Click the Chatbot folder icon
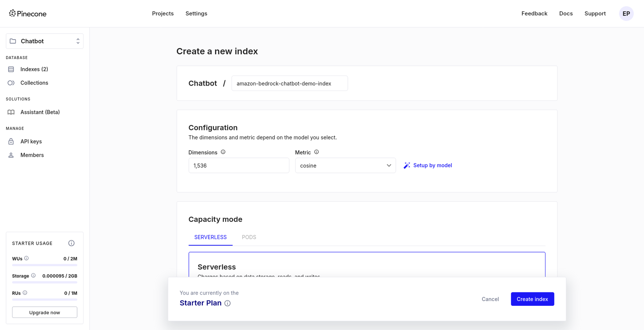 [x=13, y=41]
